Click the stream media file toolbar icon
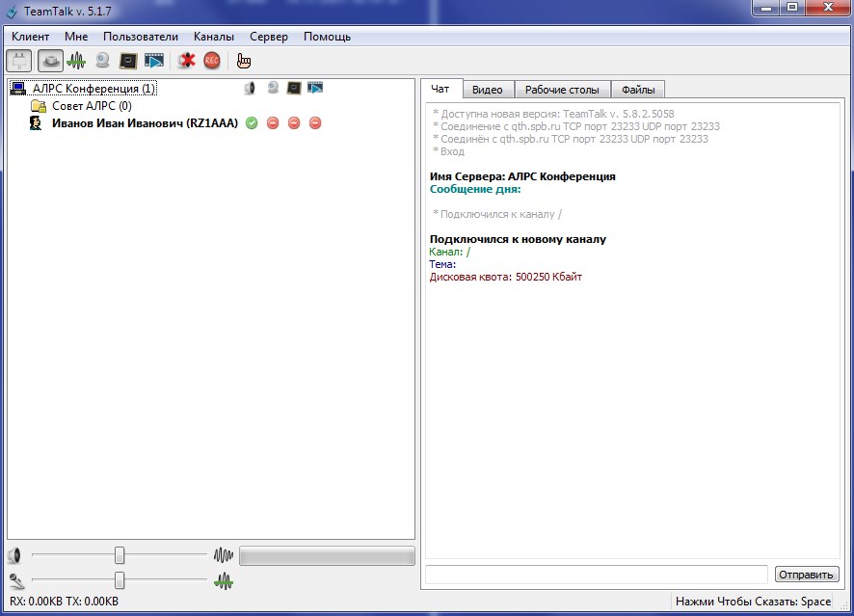The image size is (854, 616). click(x=153, y=61)
